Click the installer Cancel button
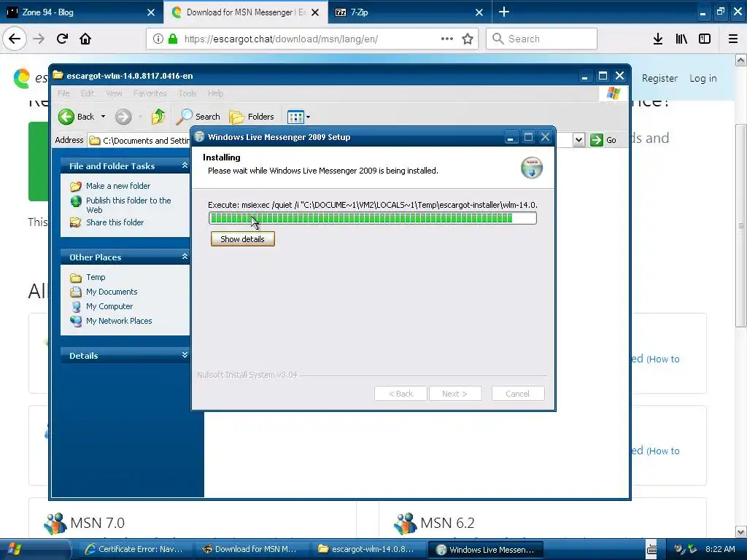747x560 pixels. click(518, 393)
